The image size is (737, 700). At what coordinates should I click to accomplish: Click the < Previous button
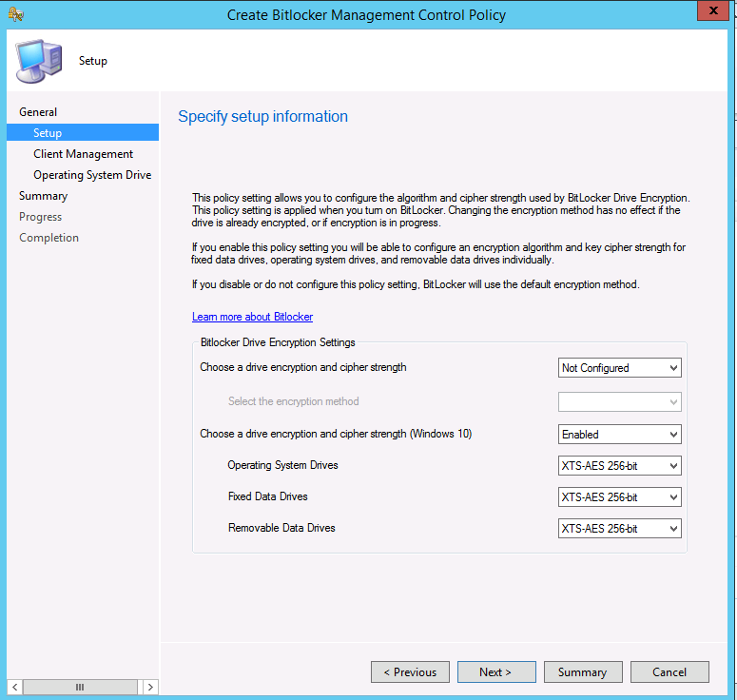(410, 671)
